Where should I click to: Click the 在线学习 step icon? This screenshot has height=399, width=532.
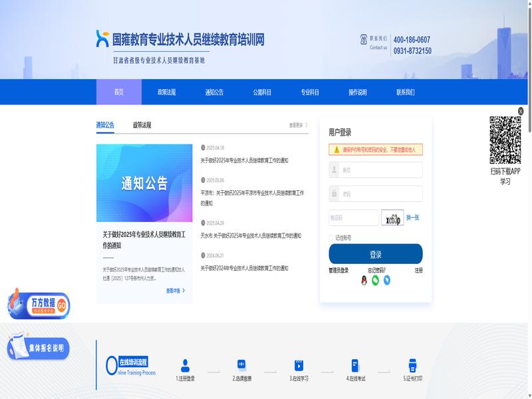(x=299, y=365)
